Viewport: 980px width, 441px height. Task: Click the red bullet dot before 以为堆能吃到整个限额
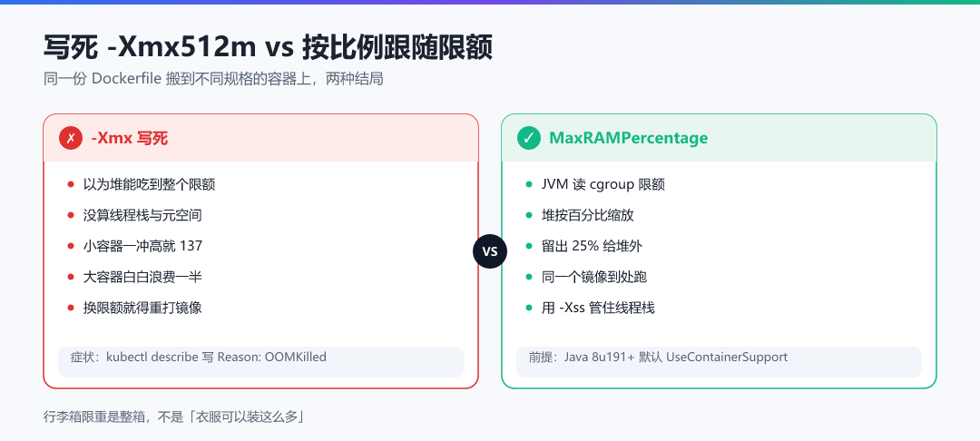tap(71, 184)
